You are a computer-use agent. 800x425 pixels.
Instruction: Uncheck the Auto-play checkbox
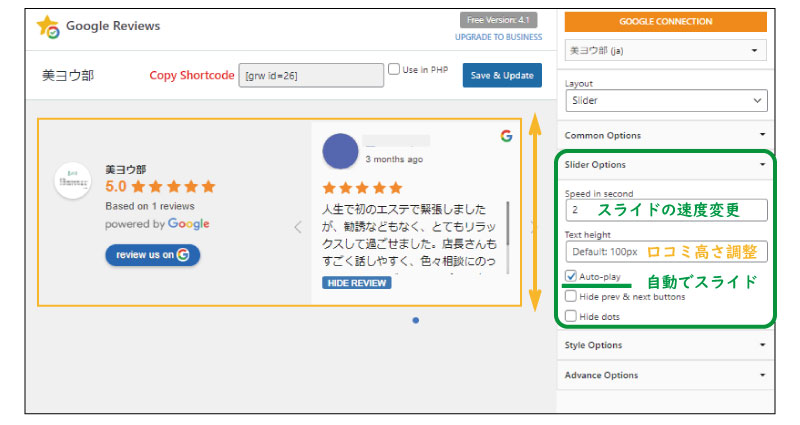coord(571,276)
